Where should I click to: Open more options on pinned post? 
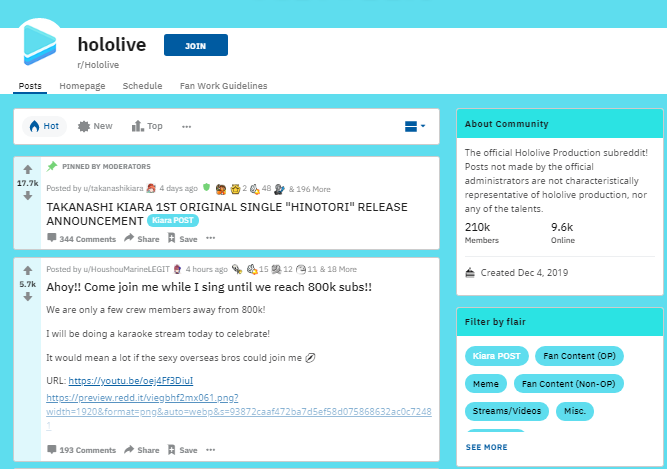pyautogui.click(x=211, y=238)
